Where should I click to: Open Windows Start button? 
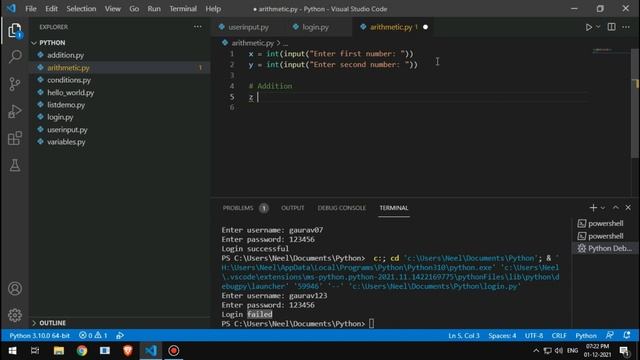[12, 351]
